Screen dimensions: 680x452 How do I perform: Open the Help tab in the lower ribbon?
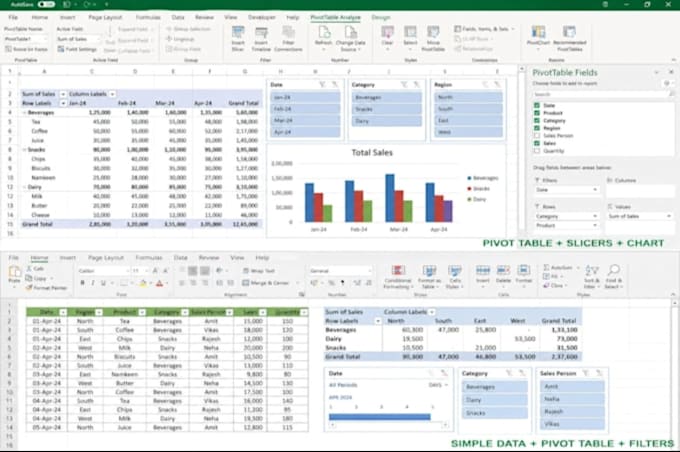pos(262,258)
